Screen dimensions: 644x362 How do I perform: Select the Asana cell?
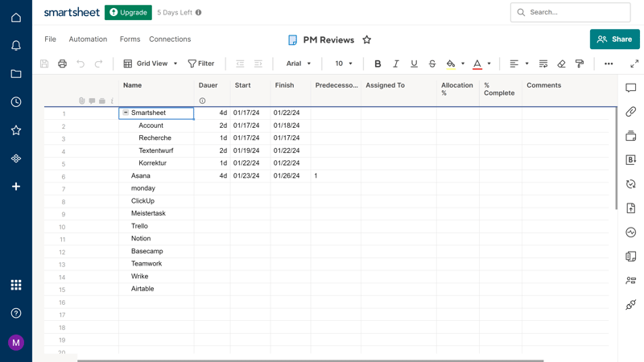(156, 175)
